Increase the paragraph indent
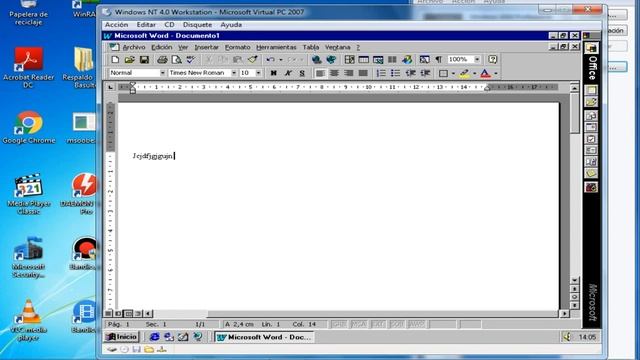This screenshot has height=360, width=640. [425, 73]
